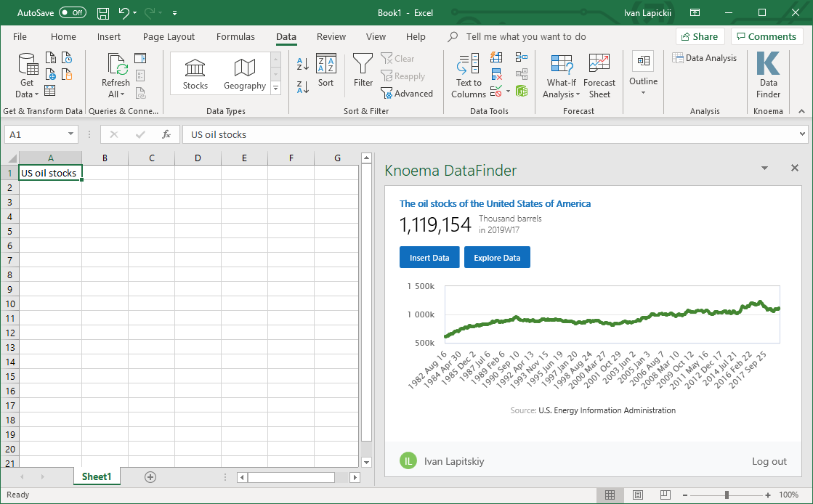Zoom out with the minus button
Viewport: 813px width, 504px height.
[685, 495]
